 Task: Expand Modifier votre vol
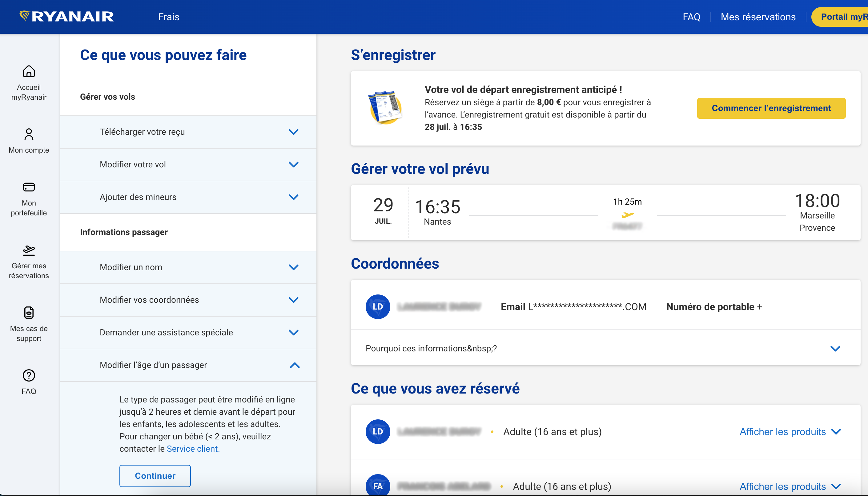click(188, 165)
